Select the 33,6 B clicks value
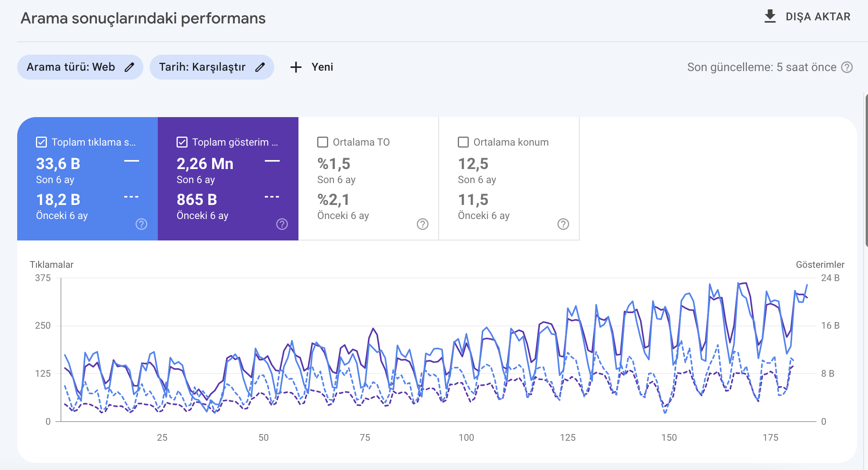Screen dimensions: 868x470 click(x=58, y=164)
